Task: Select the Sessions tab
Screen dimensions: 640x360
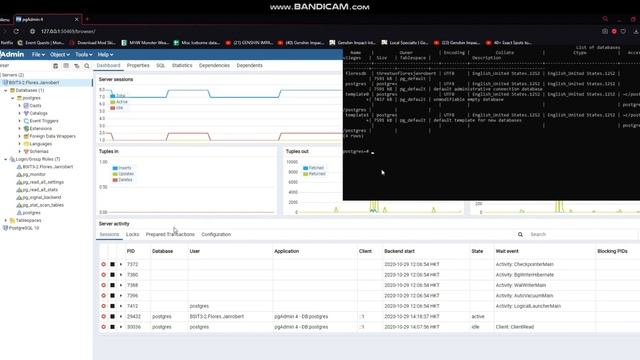Action: 109,234
